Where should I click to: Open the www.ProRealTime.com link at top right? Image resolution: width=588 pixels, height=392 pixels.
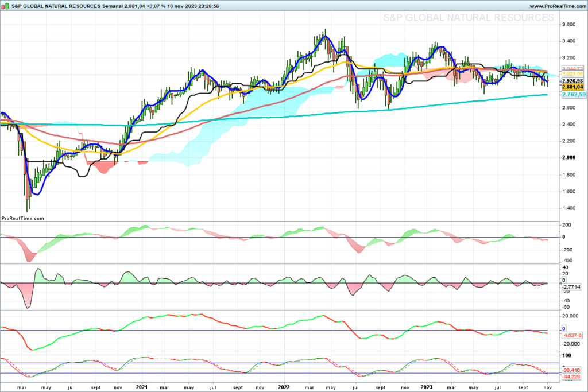point(558,6)
